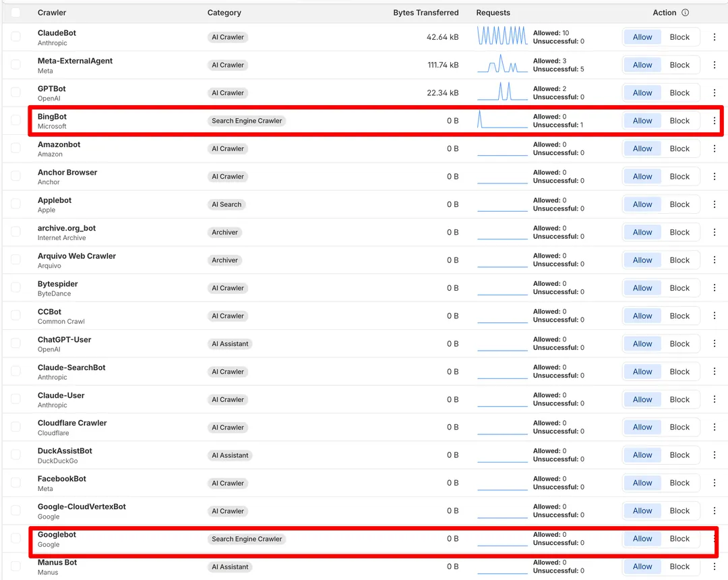Click the 111.74 kB bytes value

(x=443, y=65)
